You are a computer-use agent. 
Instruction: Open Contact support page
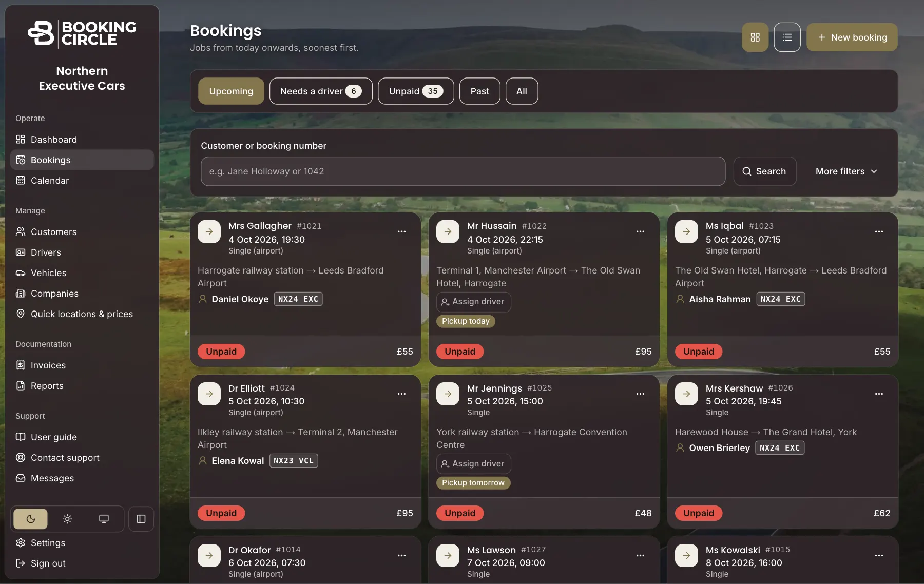coord(82,458)
